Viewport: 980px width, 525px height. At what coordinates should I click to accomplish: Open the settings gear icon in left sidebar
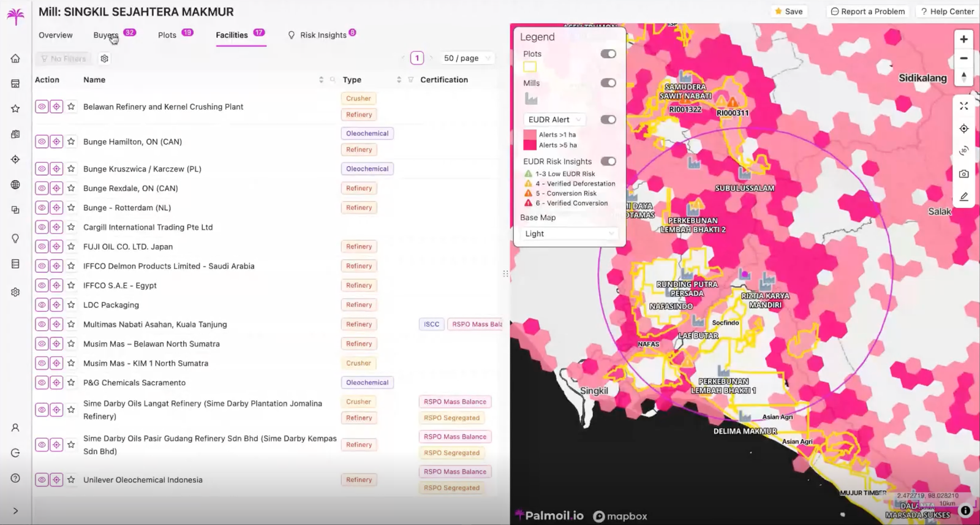pos(15,292)
